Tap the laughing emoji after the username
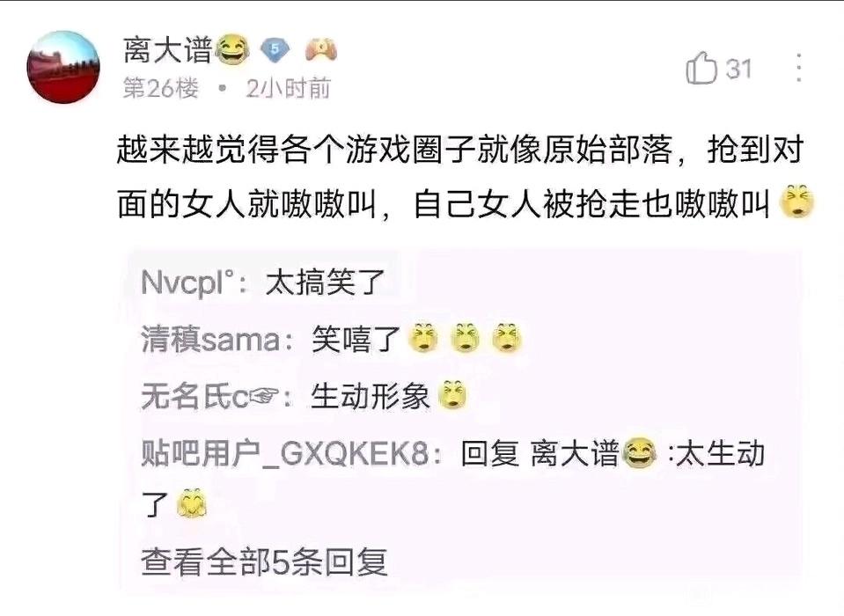This screenshot has height=616, width=844. tap(232, 50)
